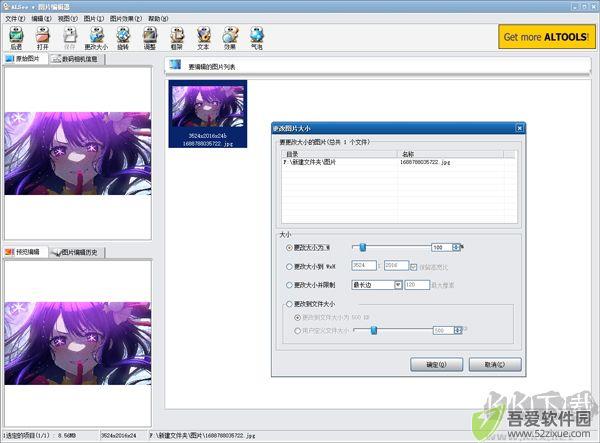Click the edited preview image panel
This screenshot has width=600, height=443.
click(x=78, y=343)
